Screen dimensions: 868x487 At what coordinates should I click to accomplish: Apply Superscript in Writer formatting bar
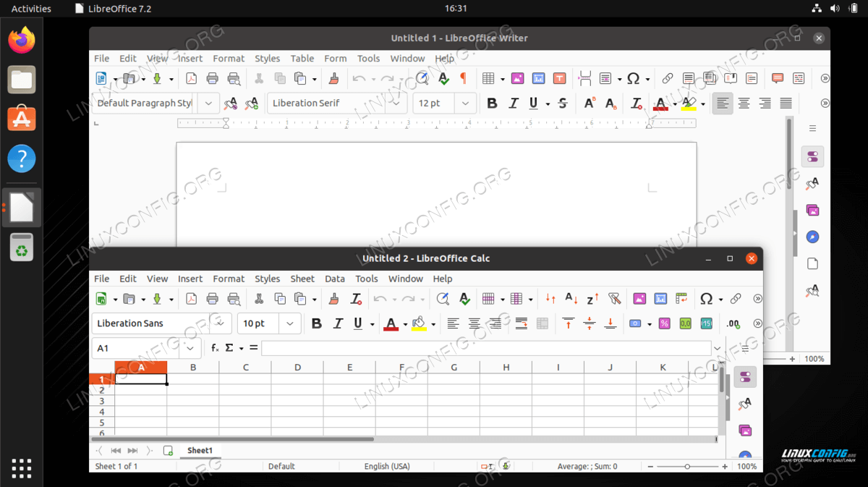590,103
